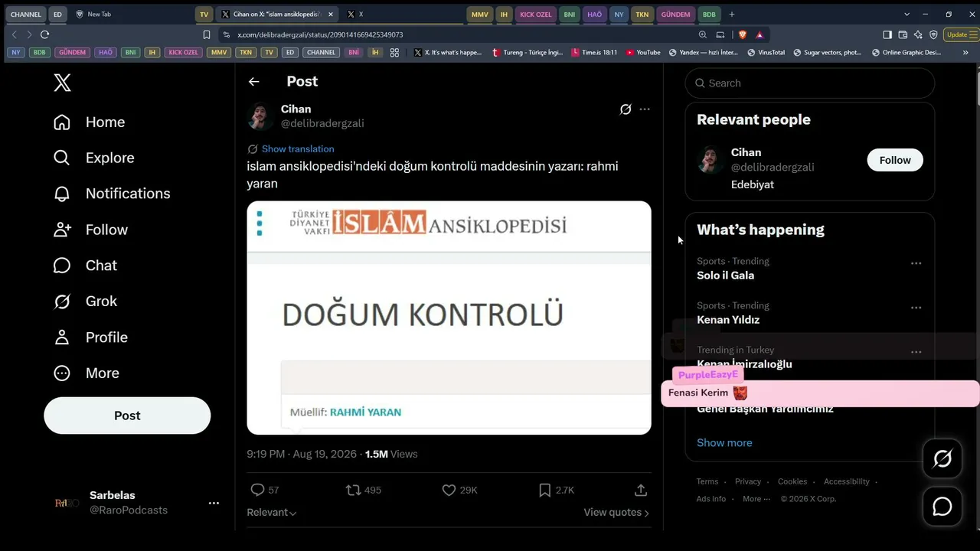The width and height of the screenshot is (980, 551).
Task: Open Grok from the left sidebar
Action: 85,302
